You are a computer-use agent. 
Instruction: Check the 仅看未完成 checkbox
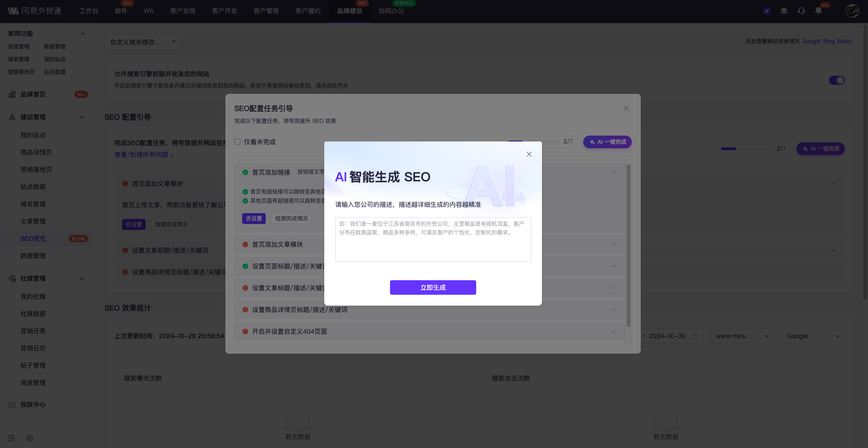point(237,142)
